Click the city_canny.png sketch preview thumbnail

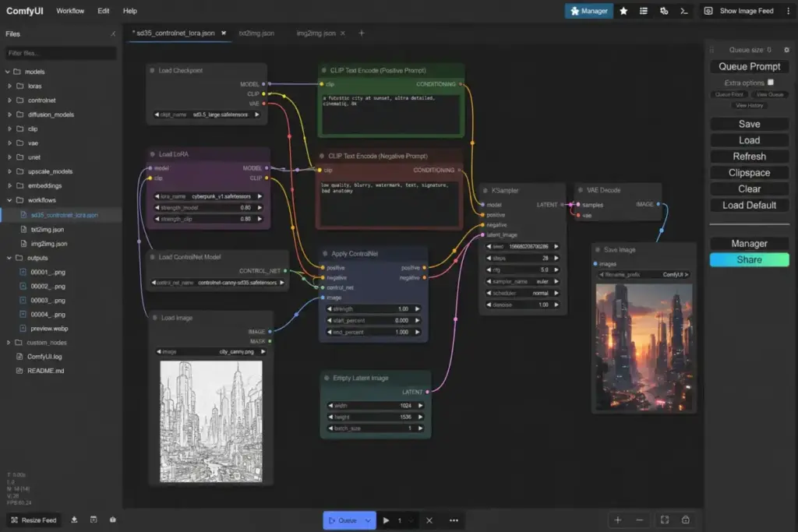[x=211, y=421]
